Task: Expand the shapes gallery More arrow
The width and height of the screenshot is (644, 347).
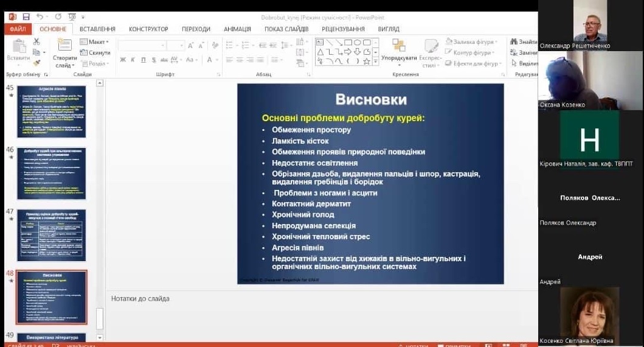Action: [x=375, y=61]
